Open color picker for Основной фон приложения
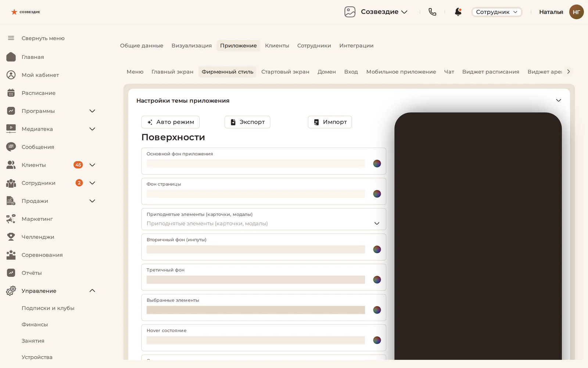 click(377, 163)
